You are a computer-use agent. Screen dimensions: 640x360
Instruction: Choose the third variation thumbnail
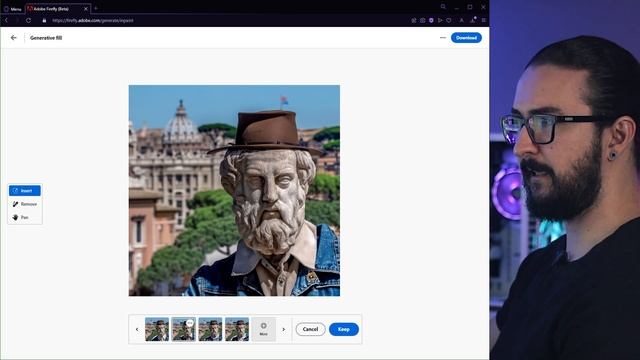(210, 329)
